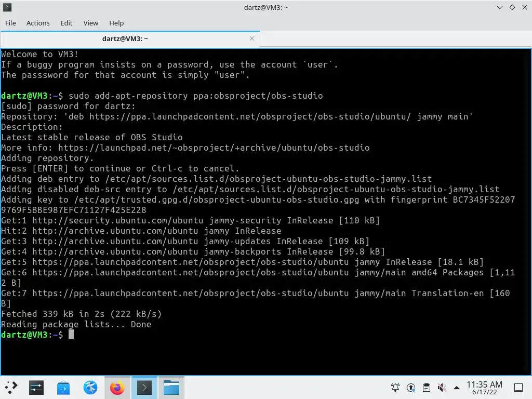Viewport: 532px width, 399px height.
Task: Open the Actions menu
Action: tap(38, 23)
